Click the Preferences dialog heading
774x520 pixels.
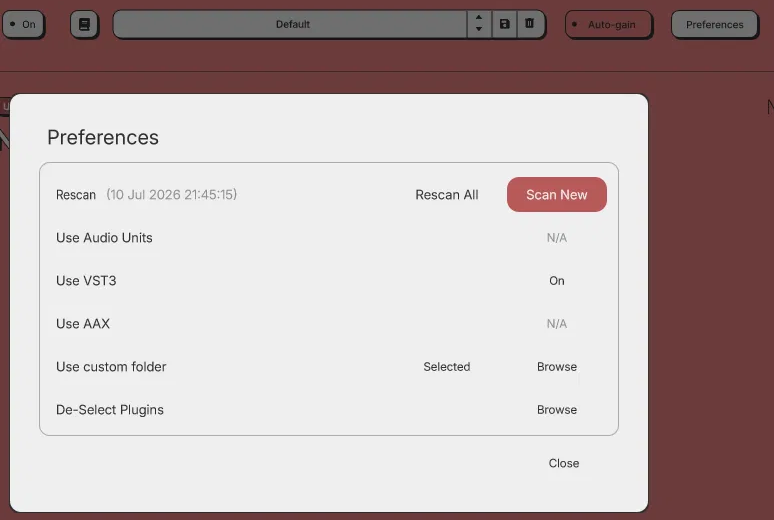[103, 137]
